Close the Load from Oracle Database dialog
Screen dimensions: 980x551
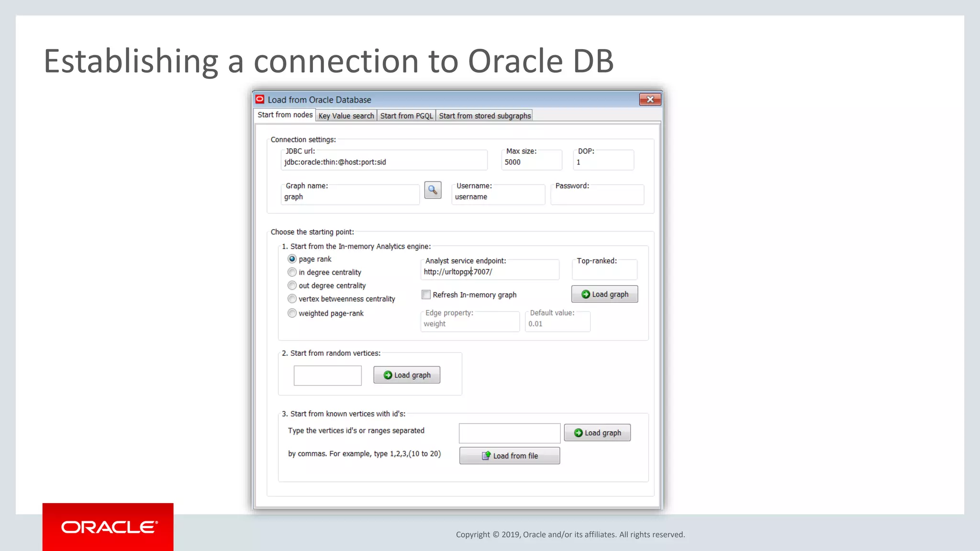(x=650, y=99)
